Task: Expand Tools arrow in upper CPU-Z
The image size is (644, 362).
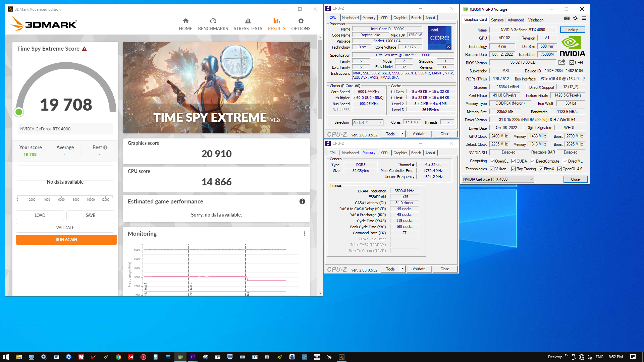Action: coord(402,134)
